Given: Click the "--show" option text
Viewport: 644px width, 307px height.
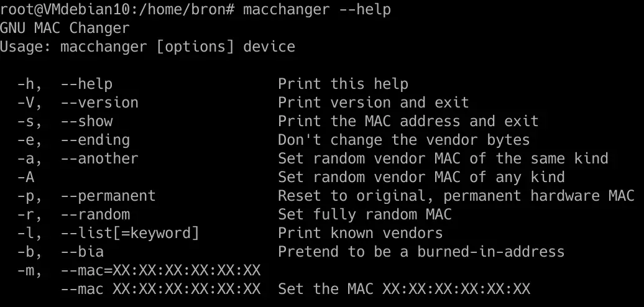Looking at the screenshot, I should (x=86, y=121).
